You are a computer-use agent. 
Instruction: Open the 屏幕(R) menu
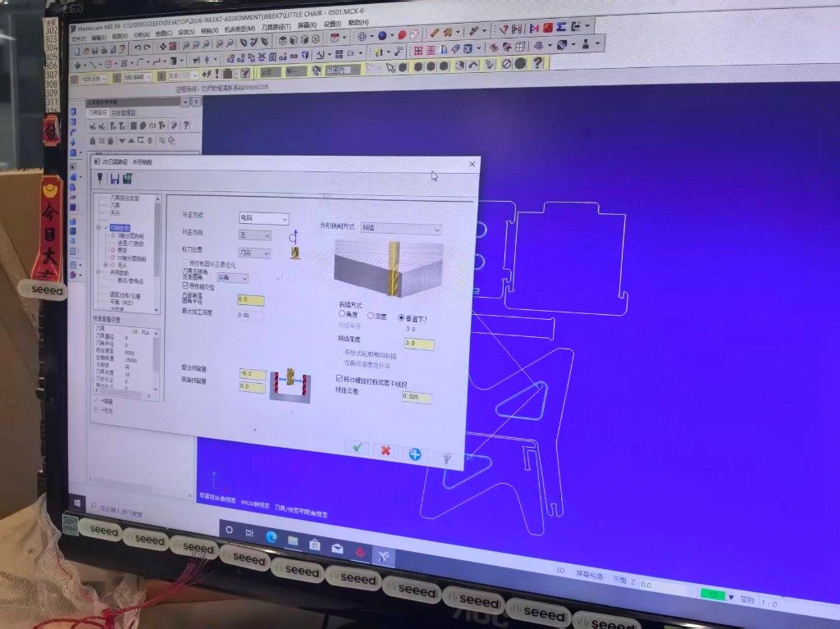[307, 25]
